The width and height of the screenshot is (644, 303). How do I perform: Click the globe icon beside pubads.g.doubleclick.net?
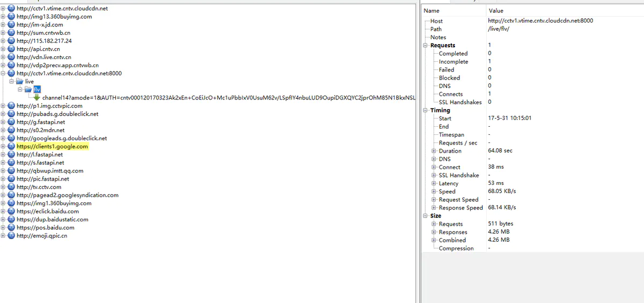11,114
